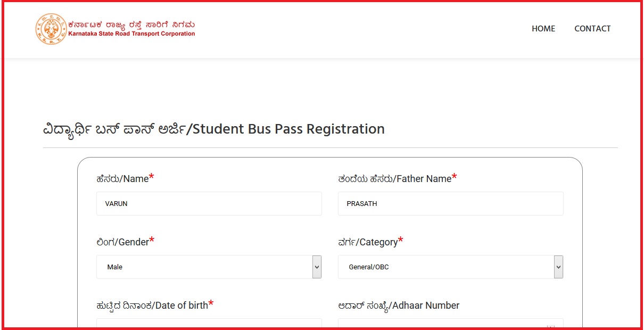Screen dimensions: 644x330
Task: Click the Gender dropdown arrow button
Action: [x=317, y=267]
